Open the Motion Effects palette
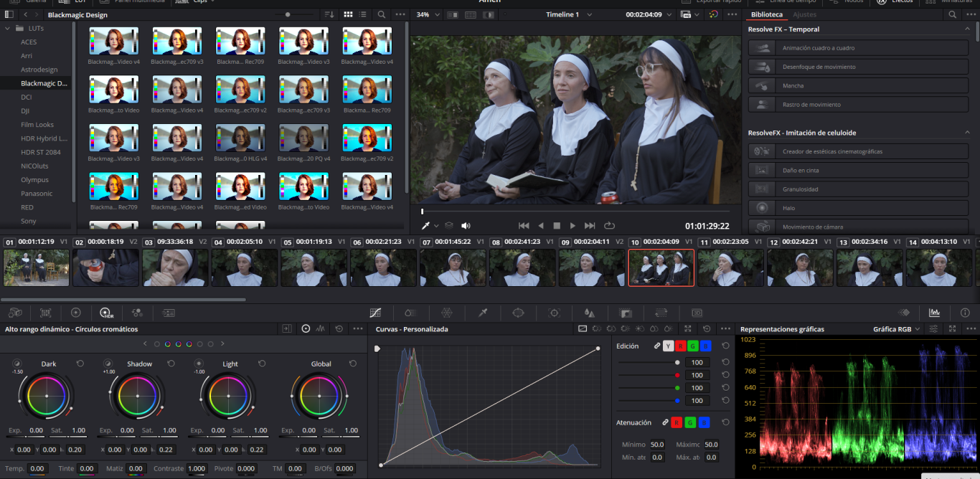The width and height of the screenshot is (980, 479). pyautogui.click(x=169, y=313)
